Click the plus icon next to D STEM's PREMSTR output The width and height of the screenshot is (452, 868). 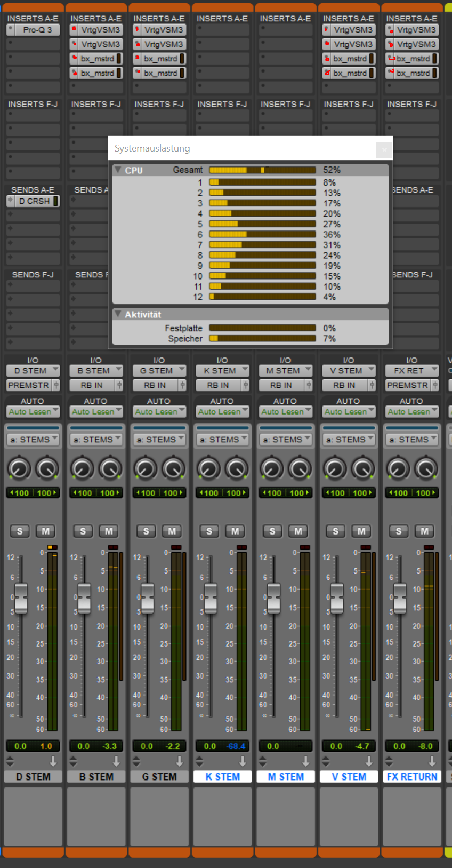coord(56,385)
